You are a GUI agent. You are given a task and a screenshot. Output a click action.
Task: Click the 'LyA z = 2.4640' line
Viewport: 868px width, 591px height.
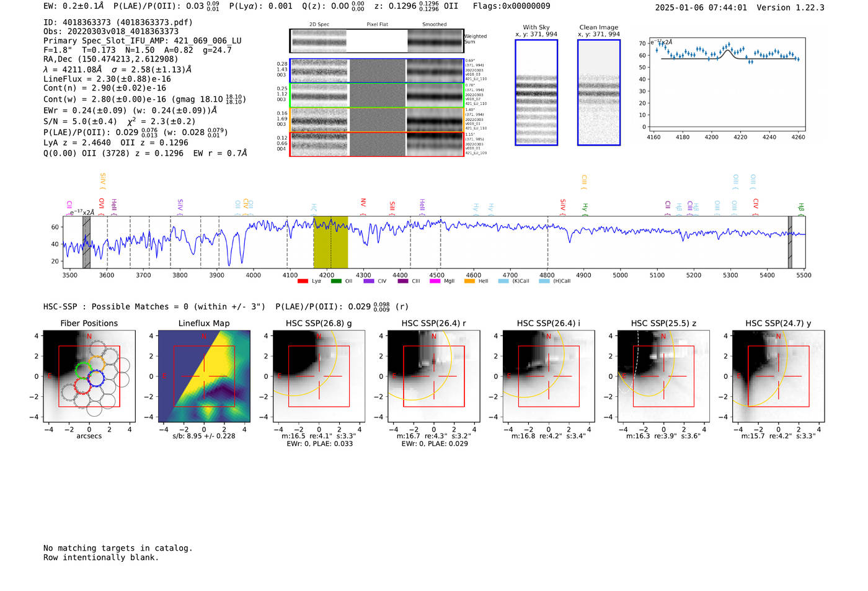click(116, 143)
